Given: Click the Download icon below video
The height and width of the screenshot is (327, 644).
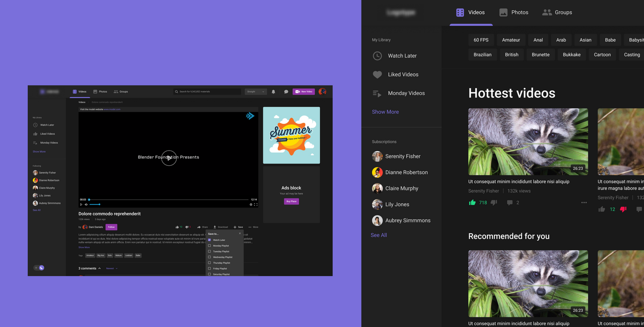Looking at the screenshot, I should click(x=215, y=227).
